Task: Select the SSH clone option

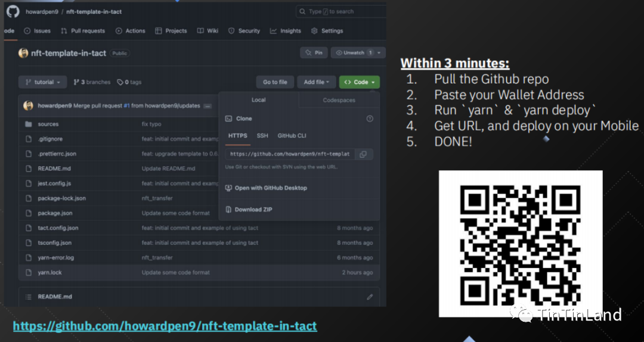Action: 262,136
